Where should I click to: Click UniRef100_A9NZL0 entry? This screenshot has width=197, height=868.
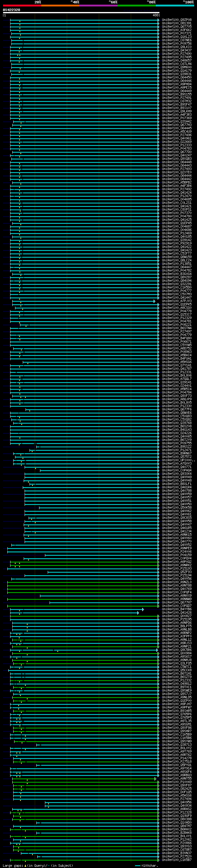coord(177,582)
